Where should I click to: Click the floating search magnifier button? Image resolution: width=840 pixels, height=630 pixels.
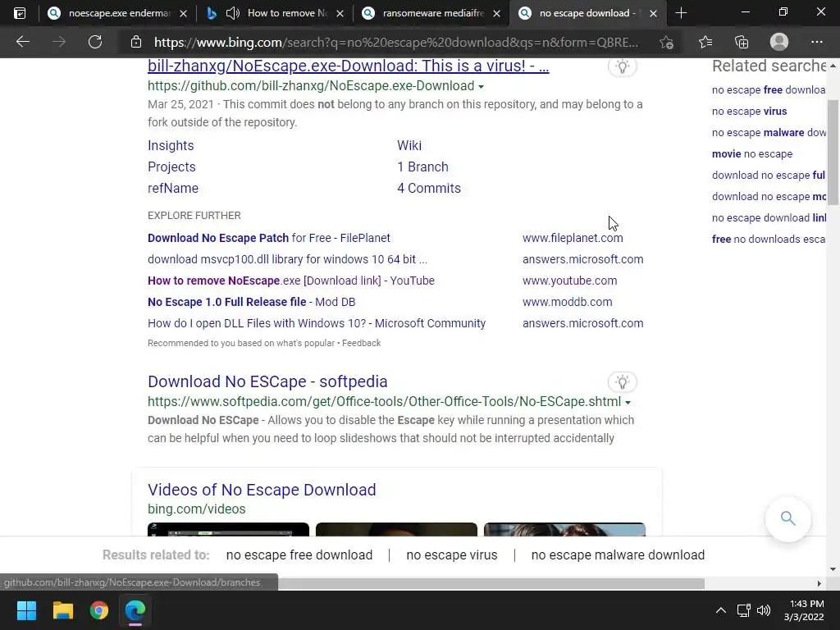(x=787, y=518)
